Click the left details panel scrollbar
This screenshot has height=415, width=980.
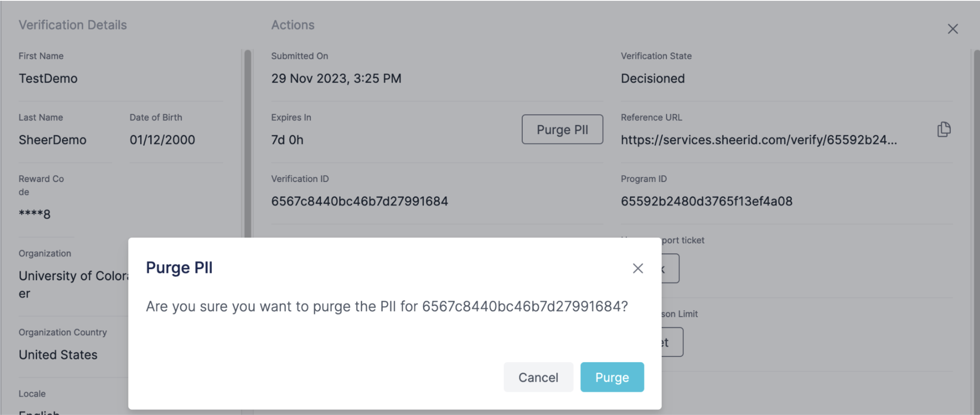[248, 142]
